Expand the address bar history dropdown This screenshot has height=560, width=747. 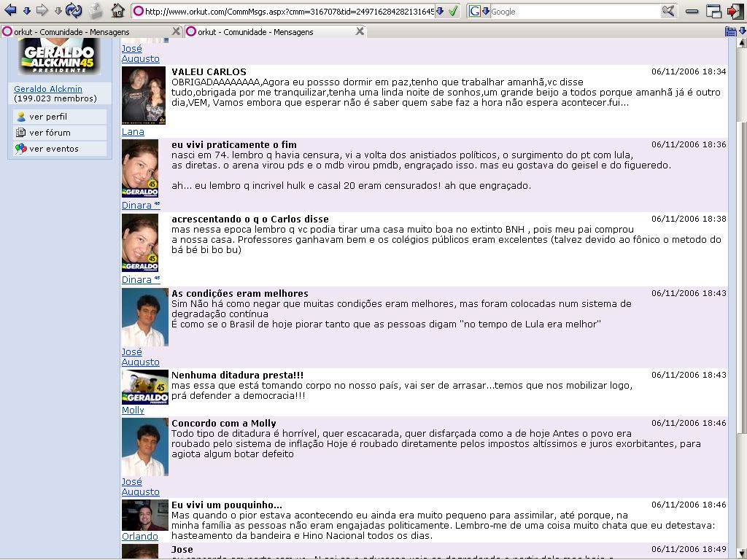click(440, 11)
